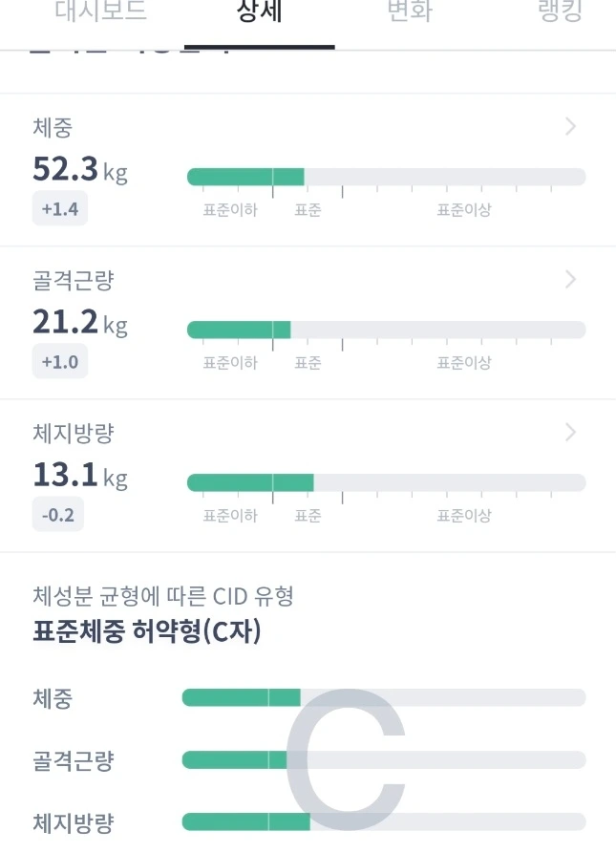Tap the 체지방량 row chevron arrow

coord(570,433)
